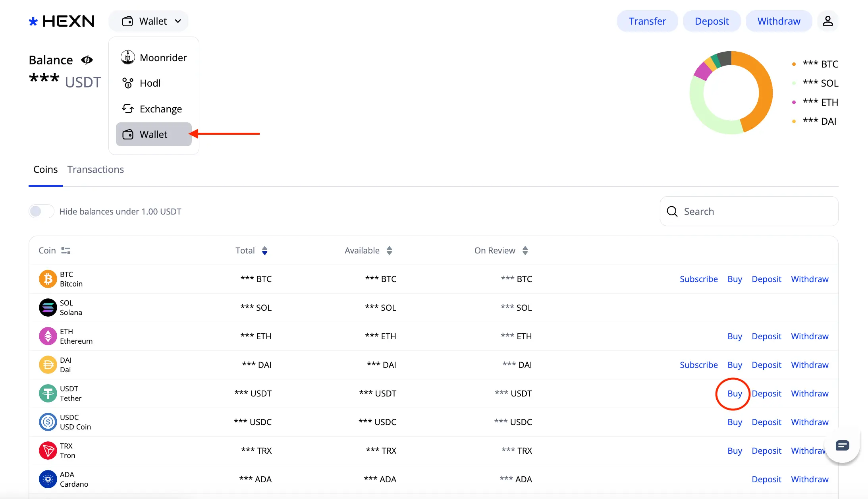The image size is (868, 499).
Task: Click Buy in the BTC row
Action: (735, 279)
